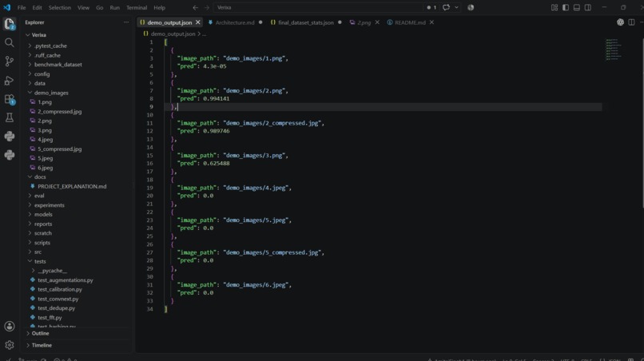Open the View menu
Viewport: 644px width, 361px height.
pos(83,7)
